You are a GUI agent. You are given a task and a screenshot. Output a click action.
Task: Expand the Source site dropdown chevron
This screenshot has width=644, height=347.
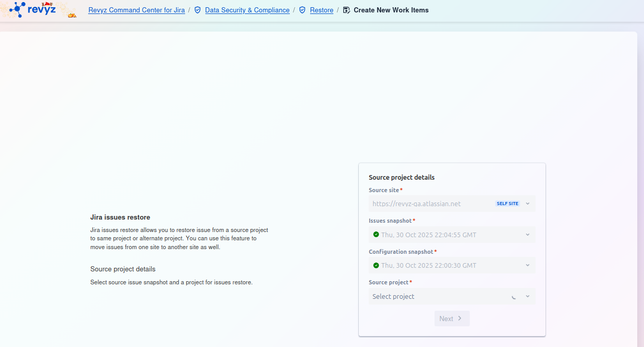point(527,204)
